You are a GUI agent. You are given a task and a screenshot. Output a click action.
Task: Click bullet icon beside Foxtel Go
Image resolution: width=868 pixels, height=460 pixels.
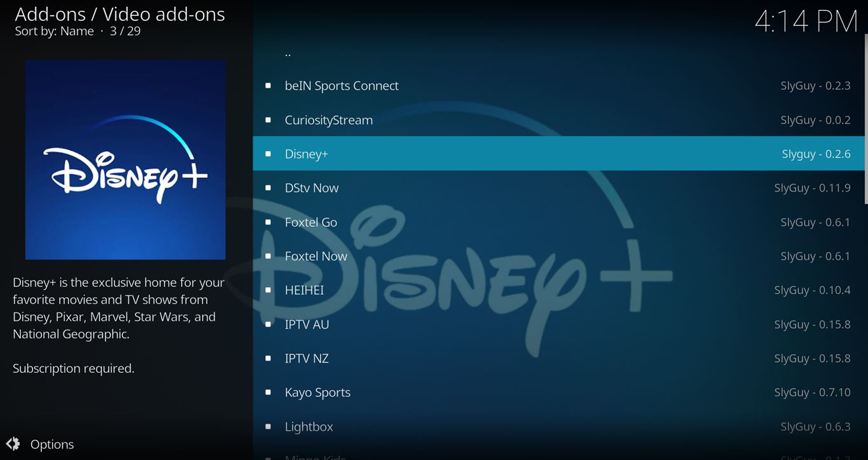(268, 222)
